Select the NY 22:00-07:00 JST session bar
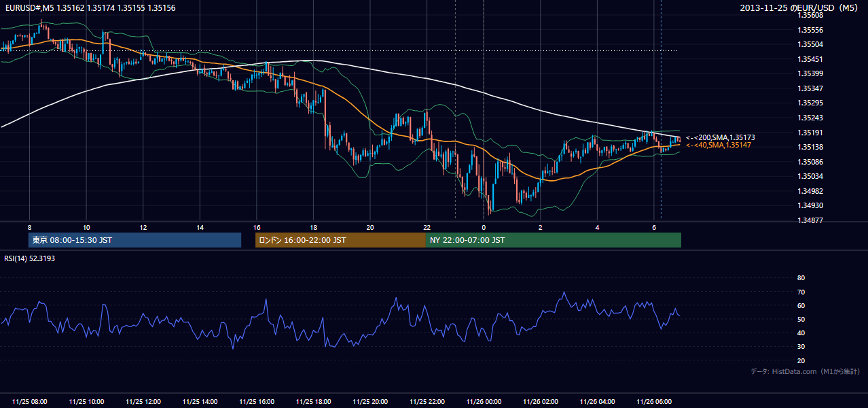The width and height of the screenshot is (868, 408). click(553, 240)
